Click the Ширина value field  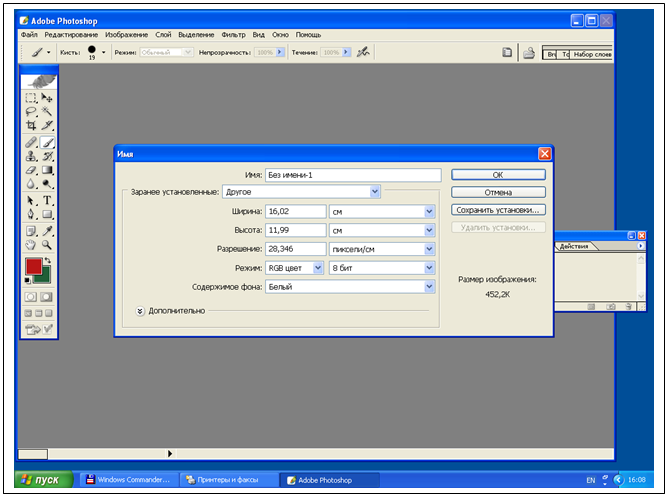[296, 211]
